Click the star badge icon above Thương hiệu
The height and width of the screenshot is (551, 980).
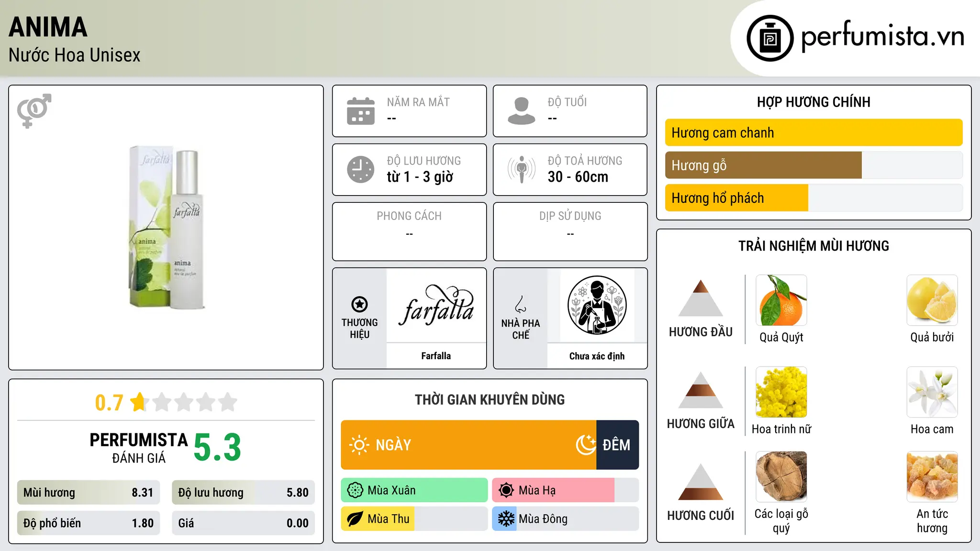[x=359, y=304]
